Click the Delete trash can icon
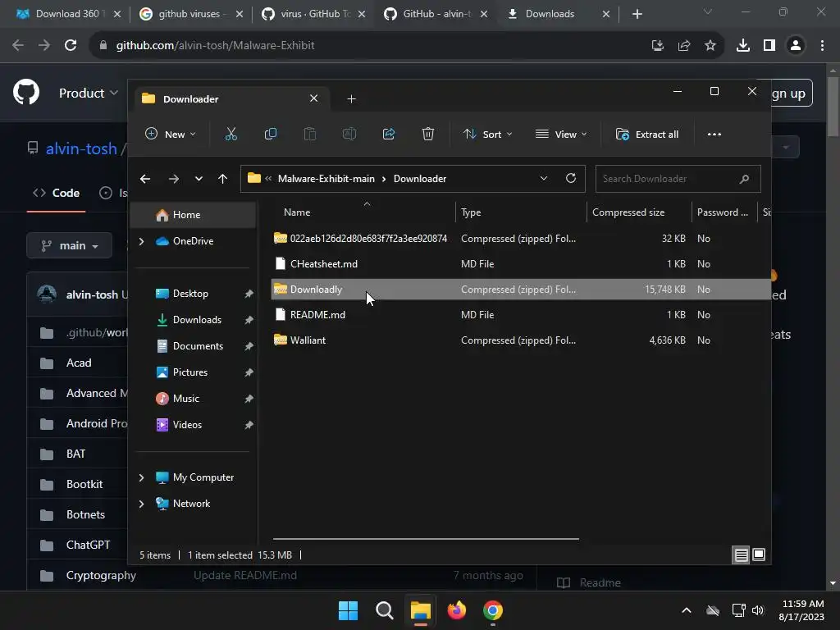This screenshot has height=630, width=840. click(x=427, y=134)
